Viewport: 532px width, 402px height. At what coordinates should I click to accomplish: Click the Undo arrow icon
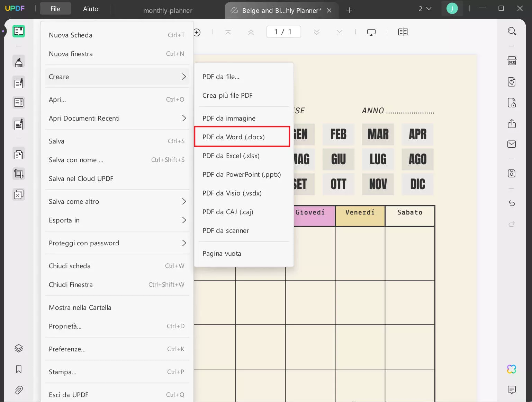pos(512,203)
